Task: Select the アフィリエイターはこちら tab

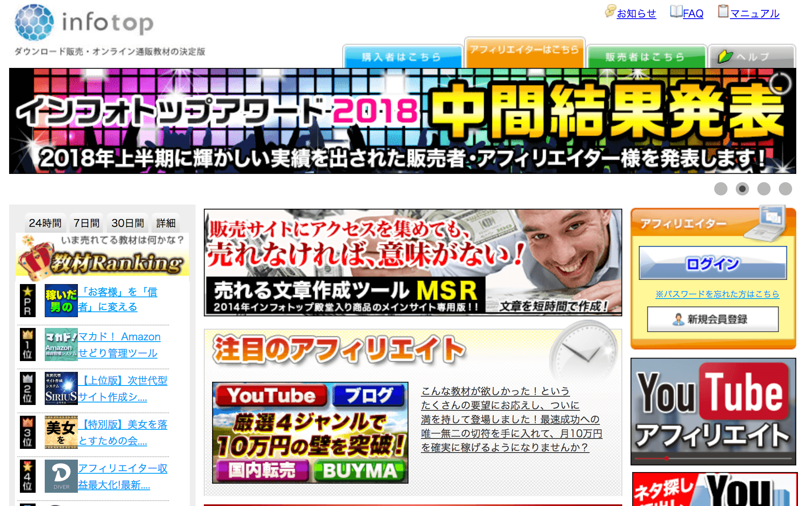Action: click(x=524, y=53)
